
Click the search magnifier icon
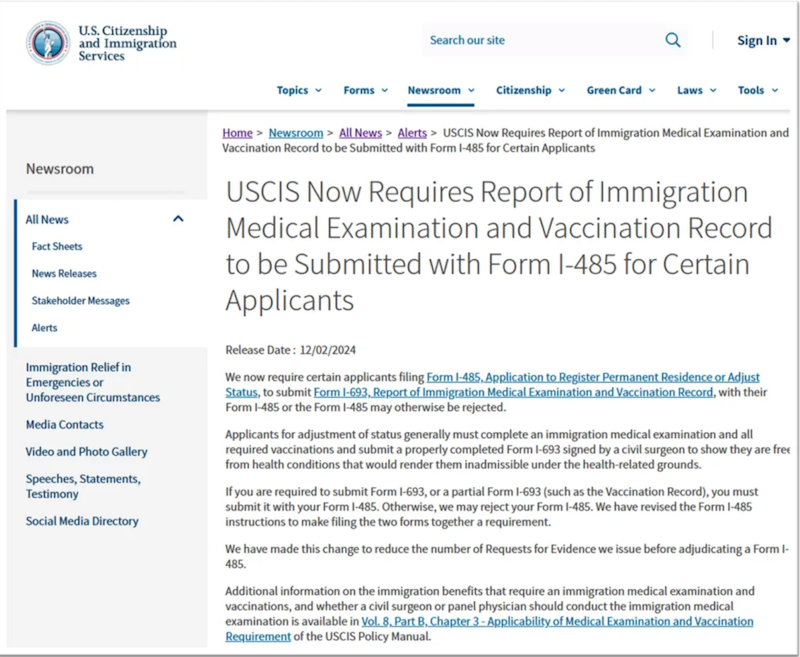click(x=673, y=40)
